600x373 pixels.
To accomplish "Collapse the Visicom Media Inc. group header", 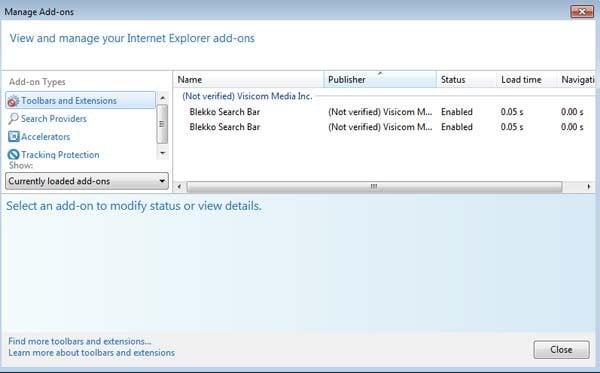I will point(247,96).
